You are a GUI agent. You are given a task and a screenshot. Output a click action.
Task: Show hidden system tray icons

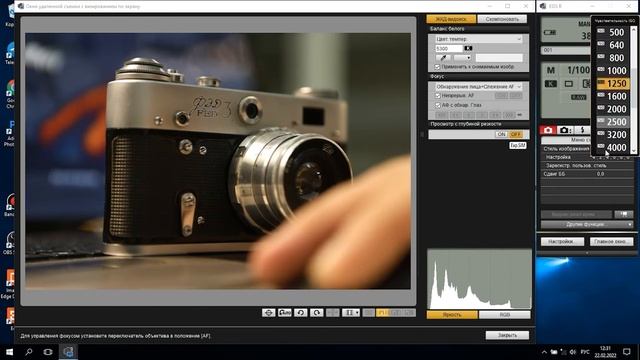tap(544, 352)
